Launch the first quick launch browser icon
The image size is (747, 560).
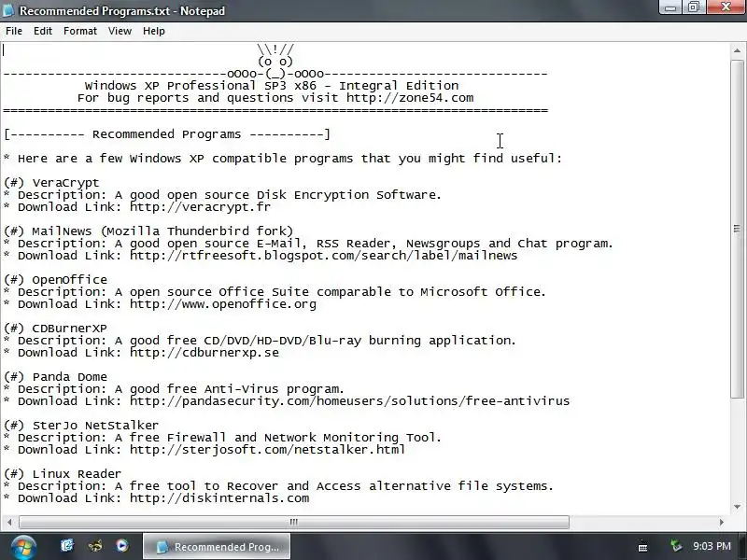[67, 545]
